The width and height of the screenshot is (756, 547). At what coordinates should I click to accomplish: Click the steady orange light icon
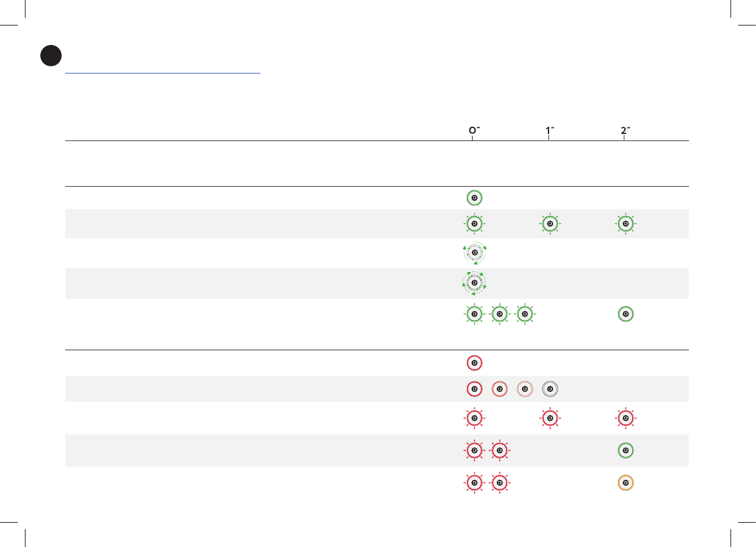click(624, 482)
